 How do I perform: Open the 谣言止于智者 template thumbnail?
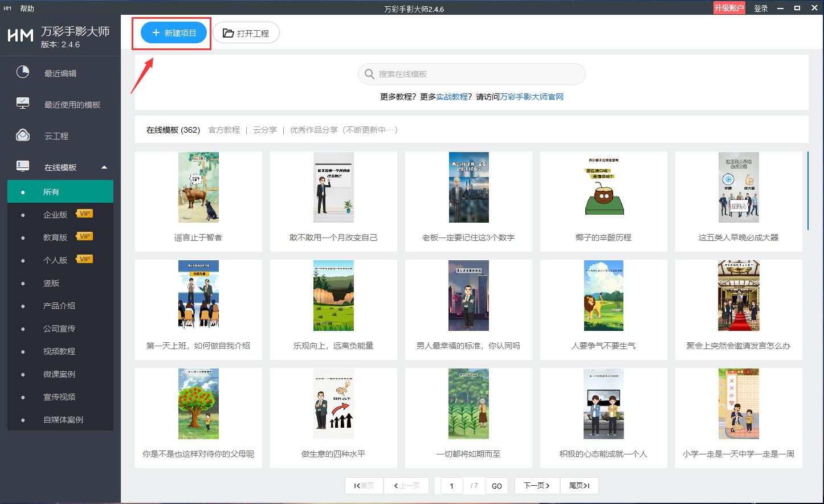198,187
